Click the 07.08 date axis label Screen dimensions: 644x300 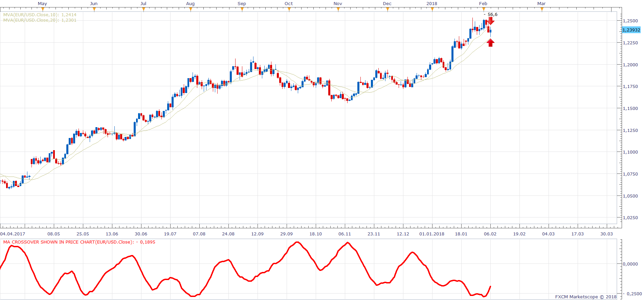[199, 234]
